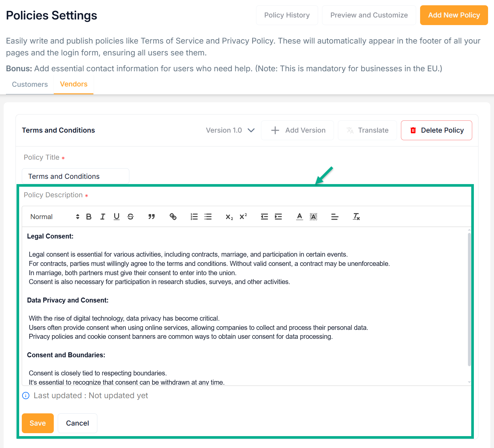Screen dimensions: 494x448
Task: Insert a blockquote
Action: tap(151, 217)
